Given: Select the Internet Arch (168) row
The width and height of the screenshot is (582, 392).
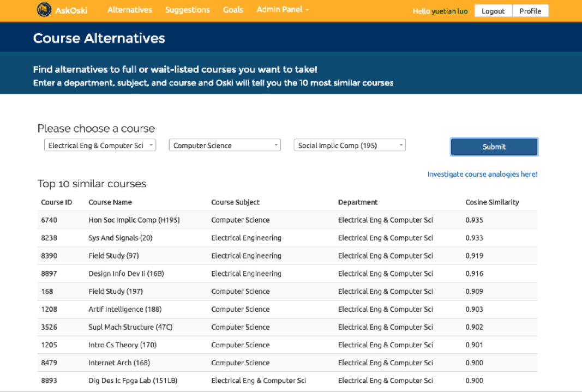Looking at the screenshot, I should (x=119, y=363).
